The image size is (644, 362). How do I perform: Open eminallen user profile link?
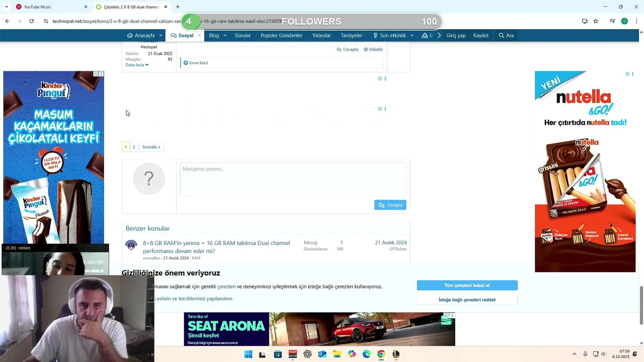pos(151,258)
